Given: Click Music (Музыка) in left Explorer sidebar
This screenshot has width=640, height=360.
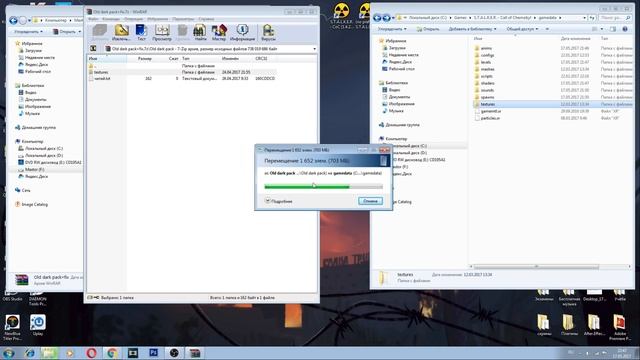Looking at the screenshot, I should 29,113.
